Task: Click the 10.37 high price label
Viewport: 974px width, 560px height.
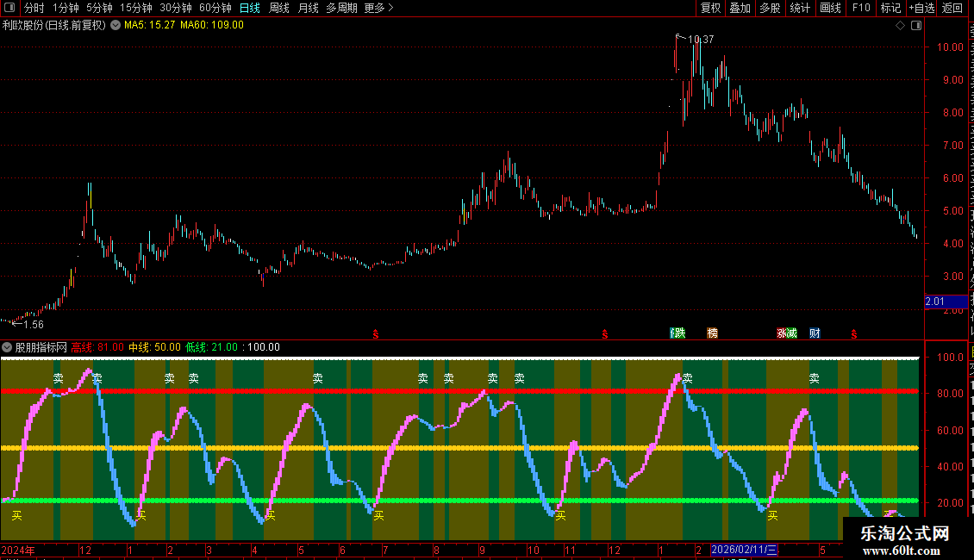Action: [701, 39]
